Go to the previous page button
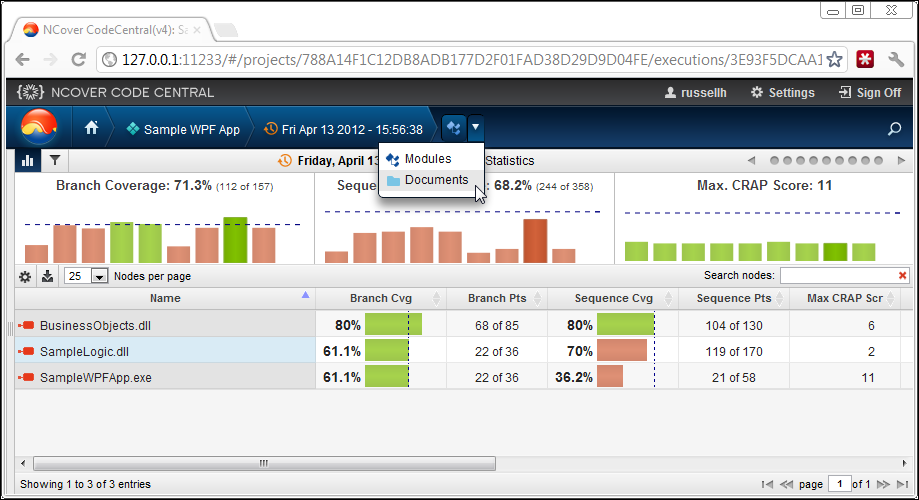This screenshot has width=919, height=500. 787,484
